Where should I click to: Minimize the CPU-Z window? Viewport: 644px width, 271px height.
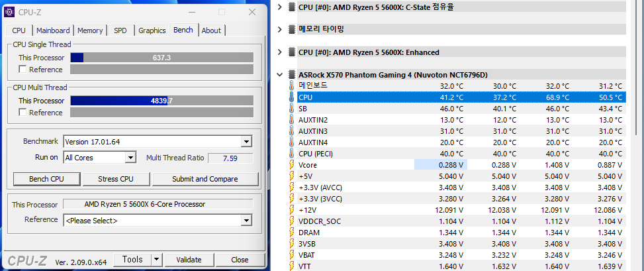pyautogui.click(x=191, y=12)
